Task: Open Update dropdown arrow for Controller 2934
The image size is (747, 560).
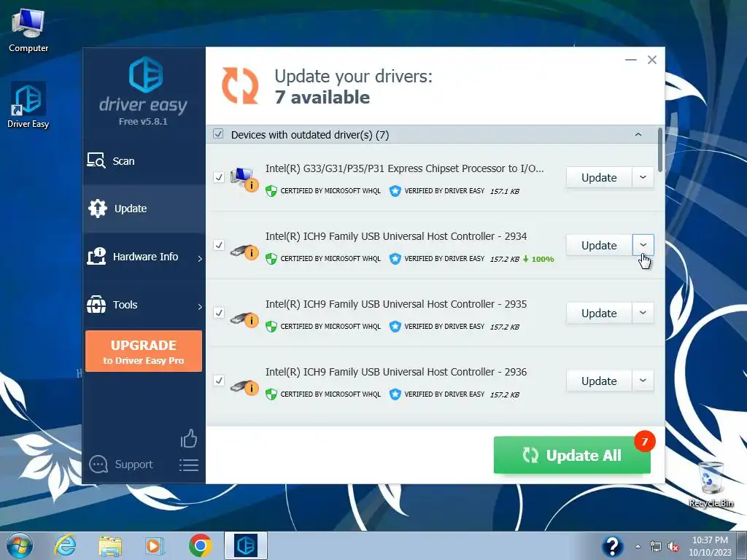Action: pyautogui.click(x=643, y=245)
